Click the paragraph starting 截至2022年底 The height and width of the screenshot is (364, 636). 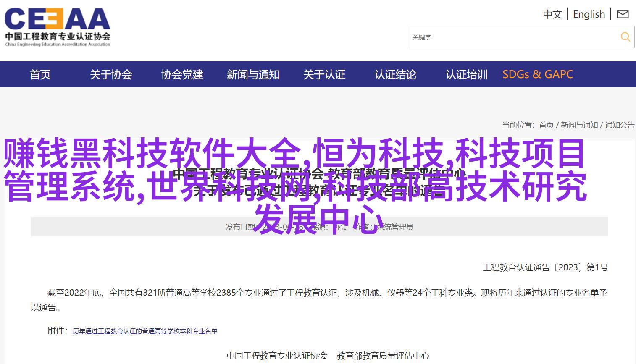click(319, 300)
